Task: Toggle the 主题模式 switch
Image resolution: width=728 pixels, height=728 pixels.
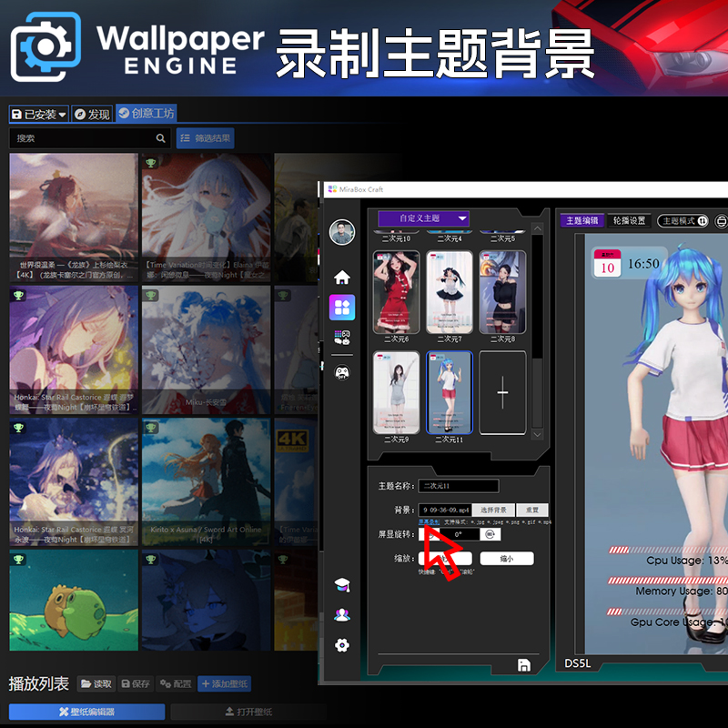Action: click(x=683, y=221)
